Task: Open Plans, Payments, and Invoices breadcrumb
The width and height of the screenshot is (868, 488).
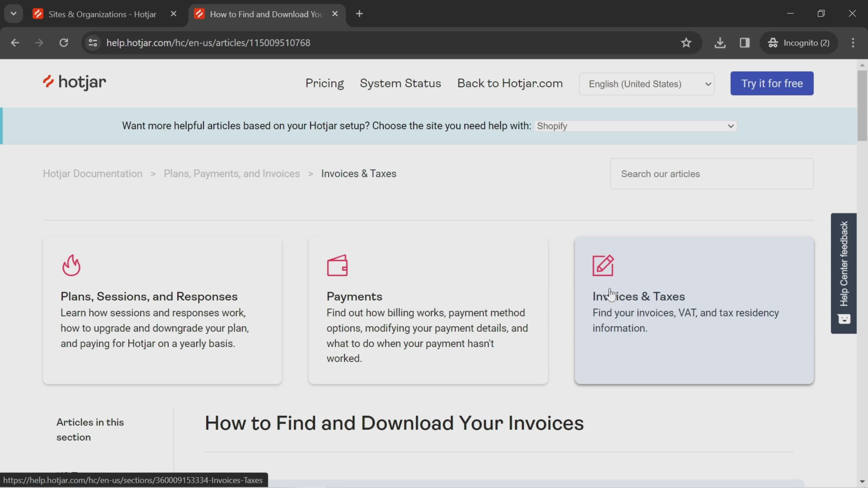Action: (x=232, y=174)
